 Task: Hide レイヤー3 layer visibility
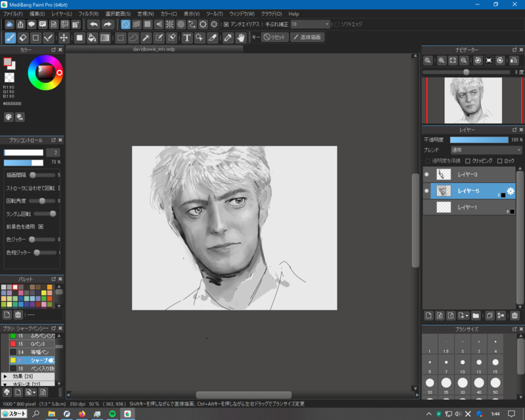point(427,175)
